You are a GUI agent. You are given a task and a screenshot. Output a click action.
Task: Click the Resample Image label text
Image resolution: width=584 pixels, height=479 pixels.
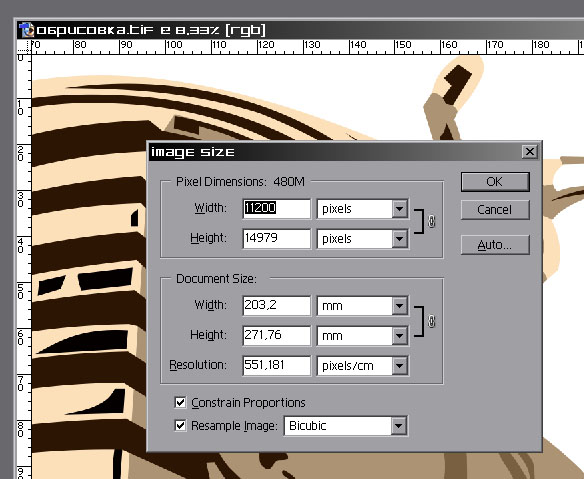click(x=234, y=426)
